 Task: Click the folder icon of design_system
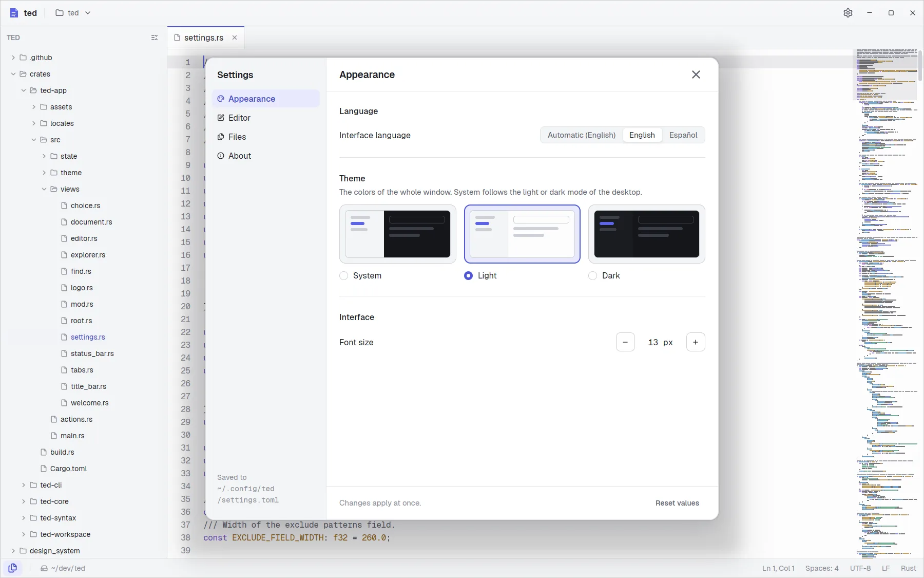click(x=23, y=551)
